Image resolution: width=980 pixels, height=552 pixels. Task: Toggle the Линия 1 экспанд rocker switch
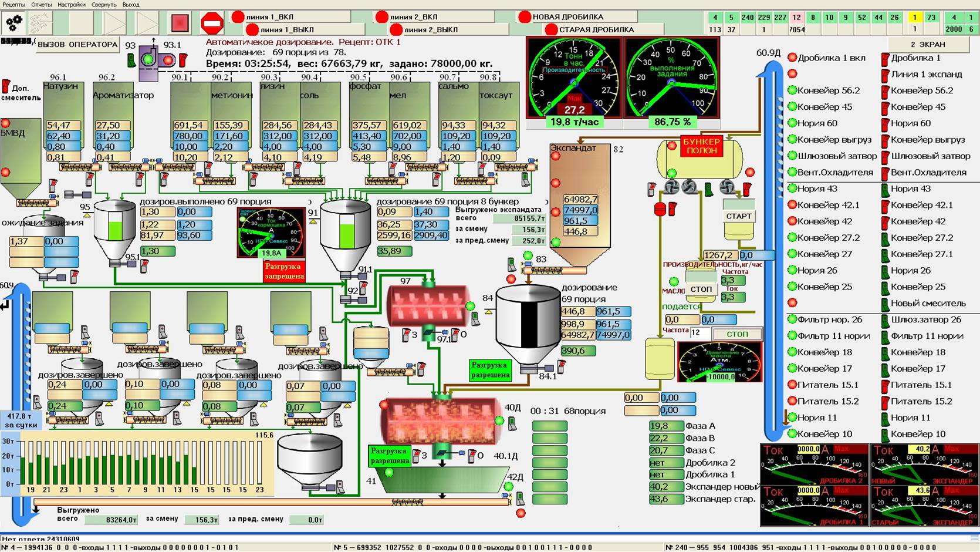pos(886,75)
